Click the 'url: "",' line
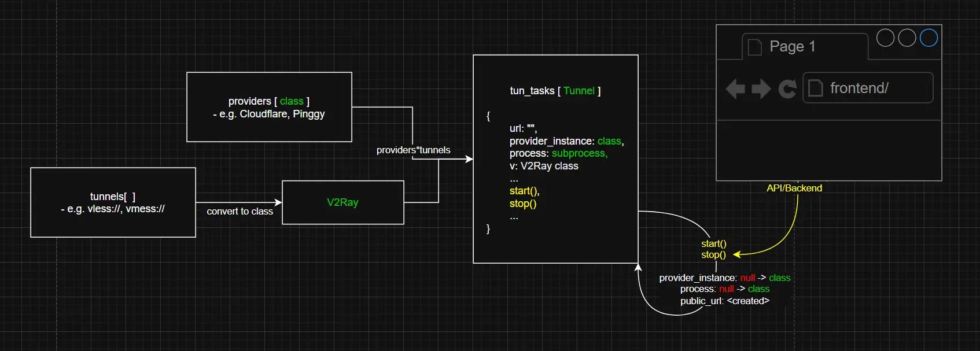The image size is (980, 351). pyautogui.click(x=523, y=128)
